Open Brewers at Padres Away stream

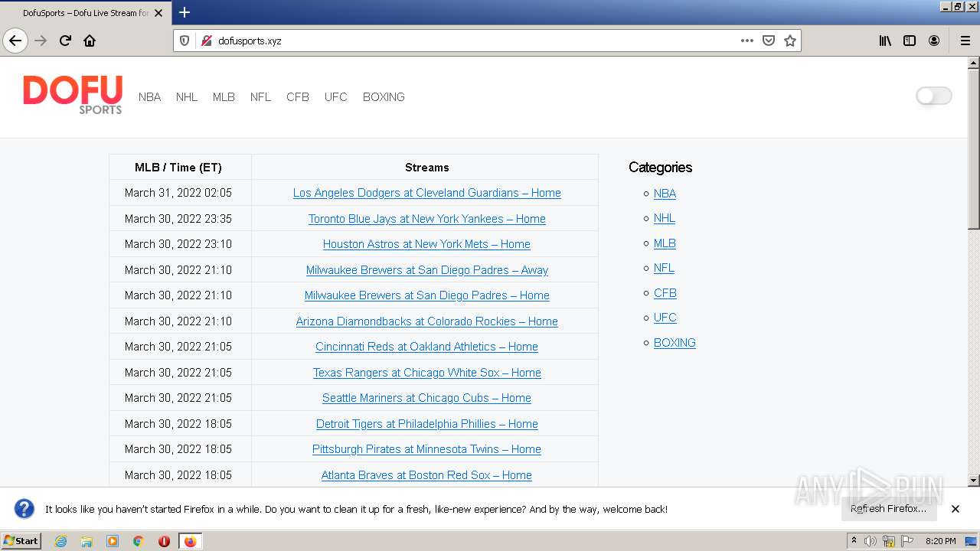tap(426, 270)
